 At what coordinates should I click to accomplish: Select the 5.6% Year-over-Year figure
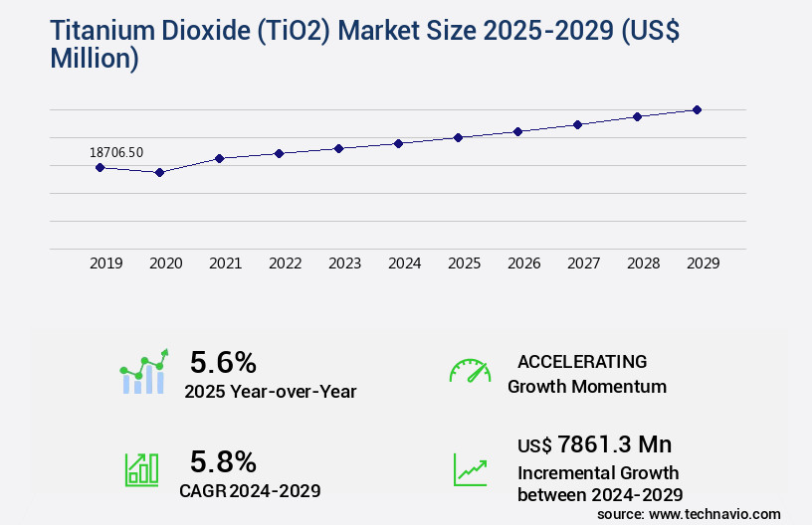(x=223, y=361)
